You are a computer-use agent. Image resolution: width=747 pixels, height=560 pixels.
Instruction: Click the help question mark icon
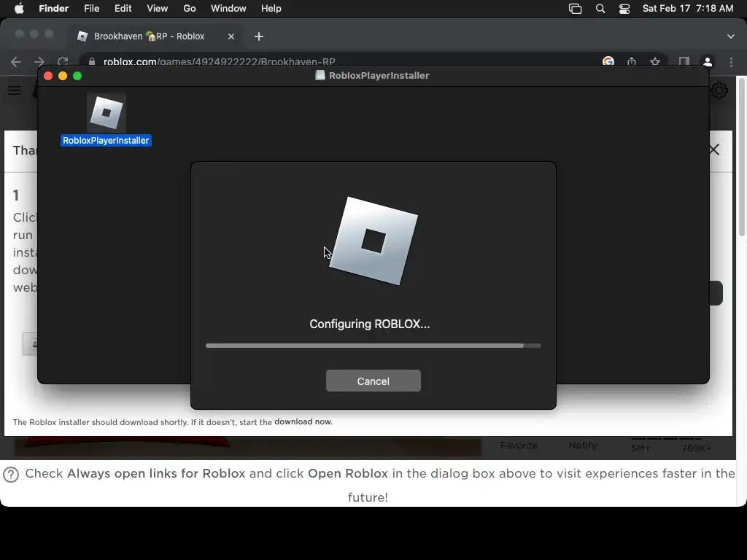tap(11, 474)
